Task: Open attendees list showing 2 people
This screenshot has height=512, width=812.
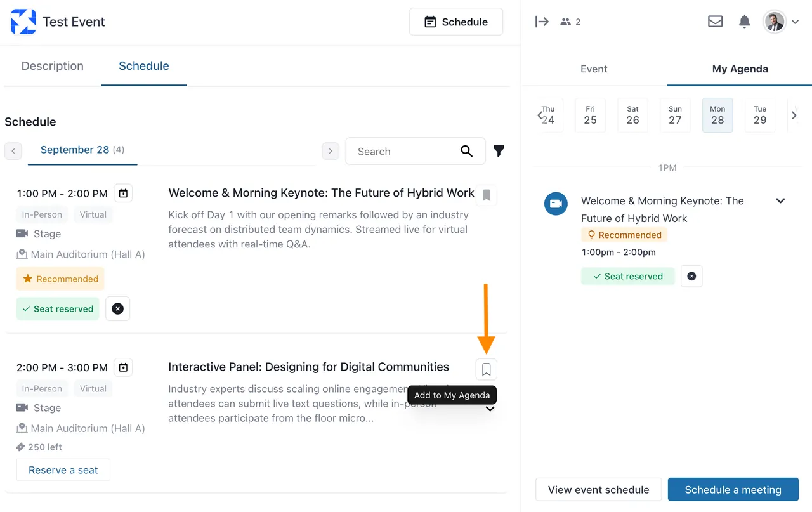Action: [570, 22]
